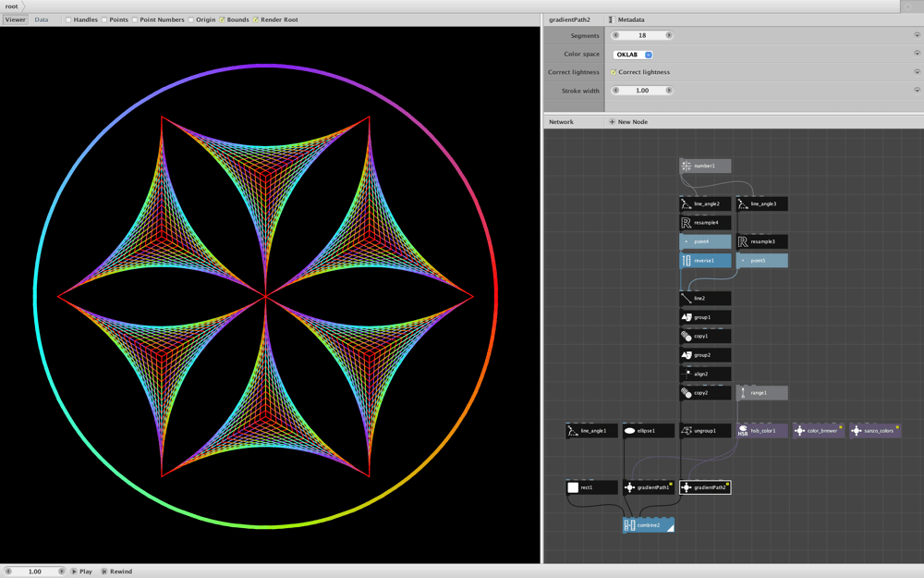Select the line_angle2 node
The height and width of the screenshot is (578, 924).
(x=705, y=203)
